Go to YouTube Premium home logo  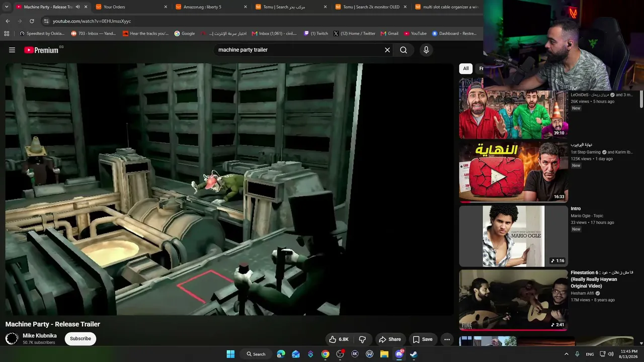pyautogui.click(x=41, y=50)
